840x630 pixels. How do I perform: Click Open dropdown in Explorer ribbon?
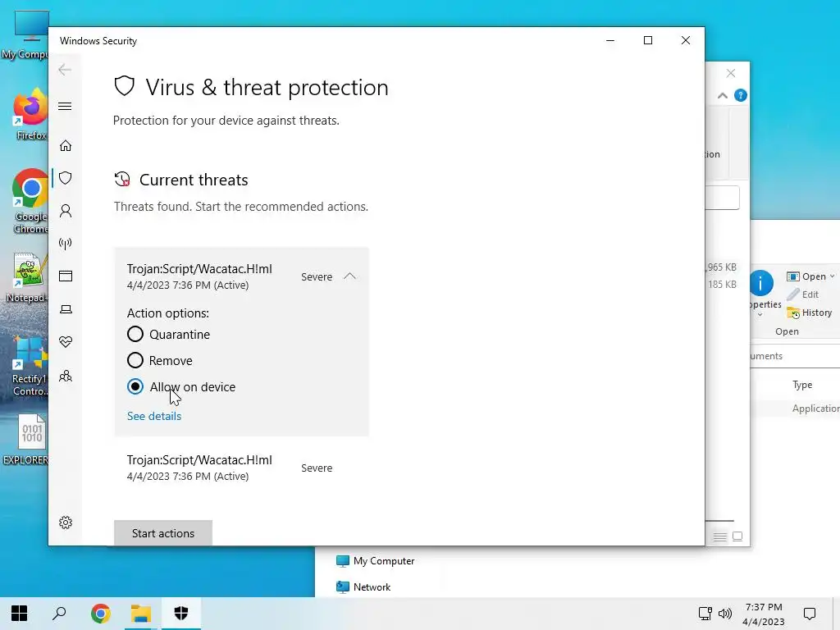click(x=810, y=276)
